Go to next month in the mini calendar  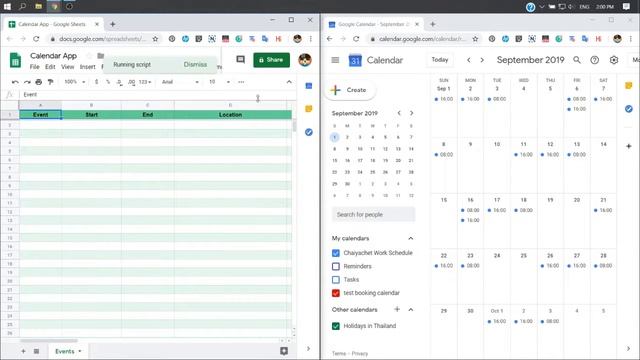coord(411,113)
